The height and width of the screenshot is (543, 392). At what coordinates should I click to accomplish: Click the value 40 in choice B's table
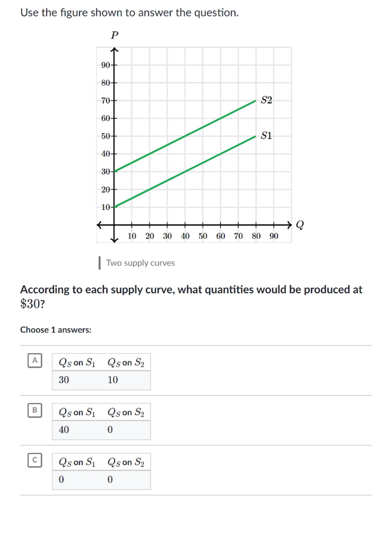[64, 430]
